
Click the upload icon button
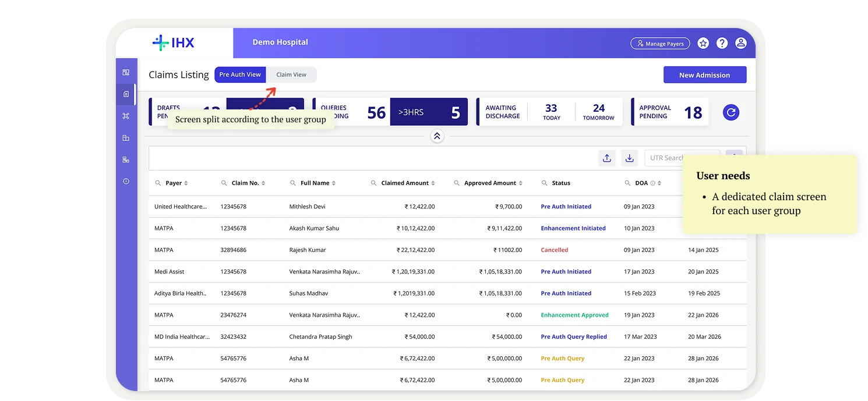(x=606, y=158)
